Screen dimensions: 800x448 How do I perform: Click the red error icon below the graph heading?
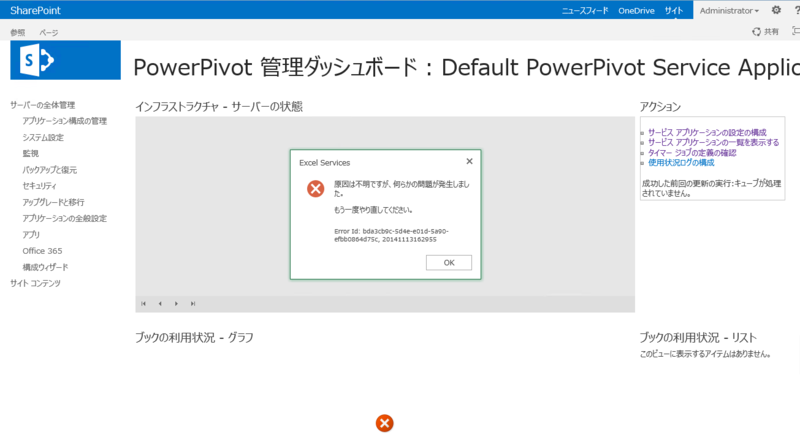point(384,423)
